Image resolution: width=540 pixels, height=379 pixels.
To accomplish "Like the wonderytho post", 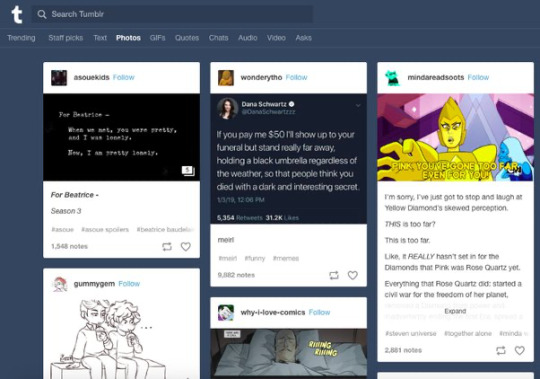I will tap(353, 275).
